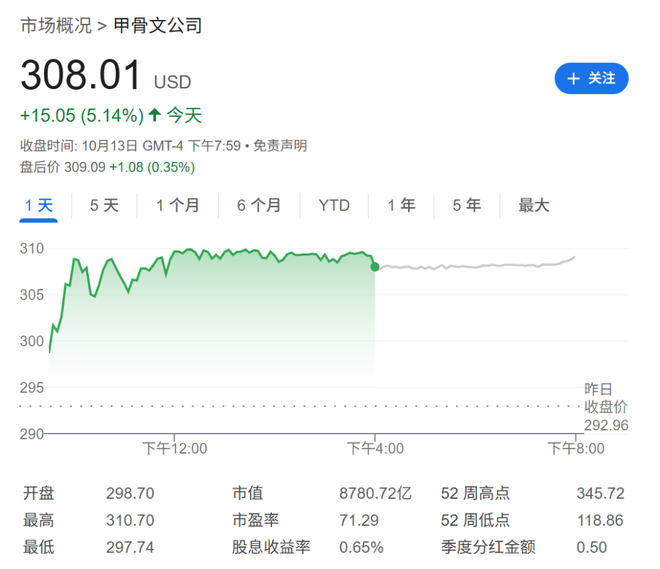Click the 关注 follow button
This screenshot has height=569, width=660.
click(591, 78)
